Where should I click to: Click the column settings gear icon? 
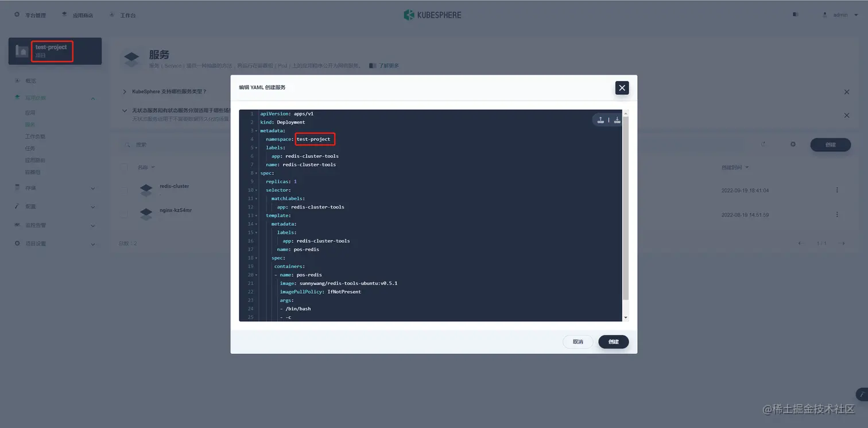coord(793,144)
